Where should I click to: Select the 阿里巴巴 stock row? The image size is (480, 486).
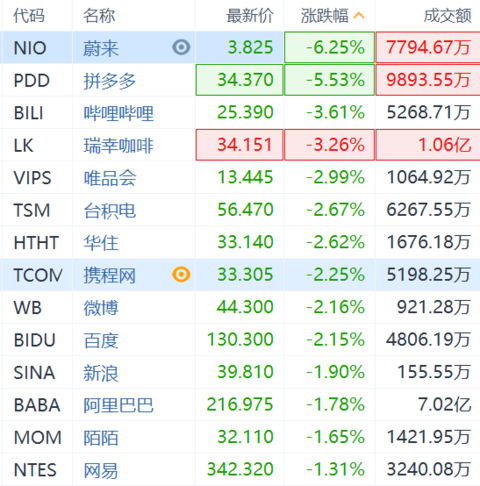click(240, 405)
